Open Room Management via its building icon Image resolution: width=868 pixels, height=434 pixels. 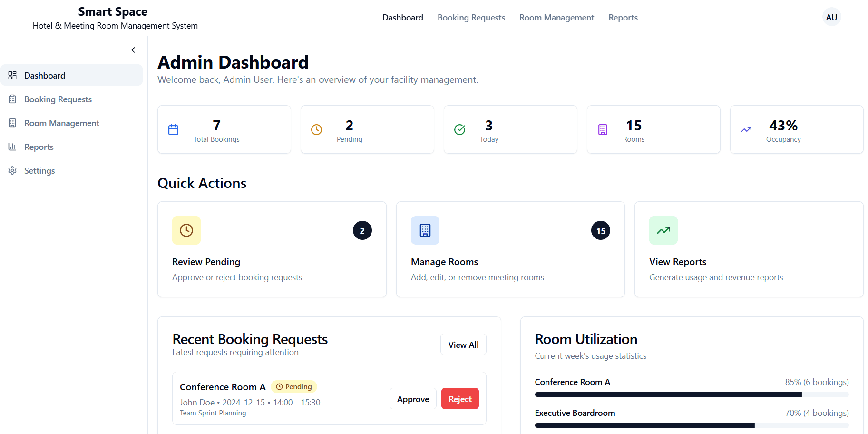[12, 123]
